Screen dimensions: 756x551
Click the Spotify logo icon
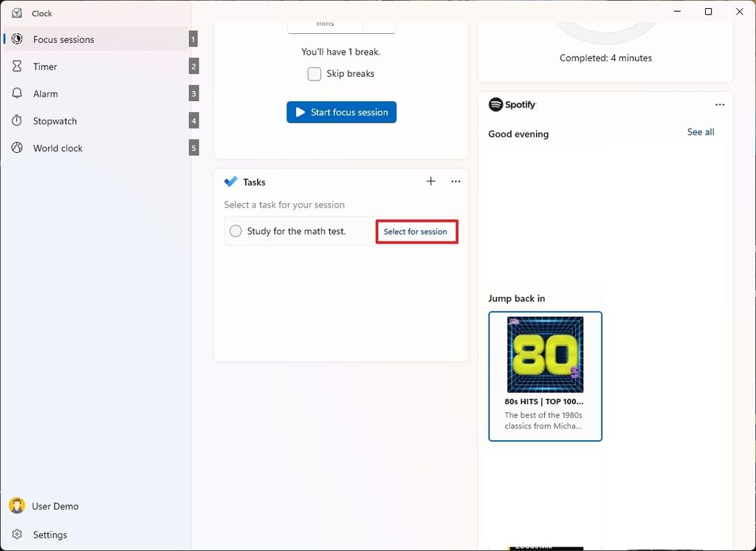click(x=496, y=105)
